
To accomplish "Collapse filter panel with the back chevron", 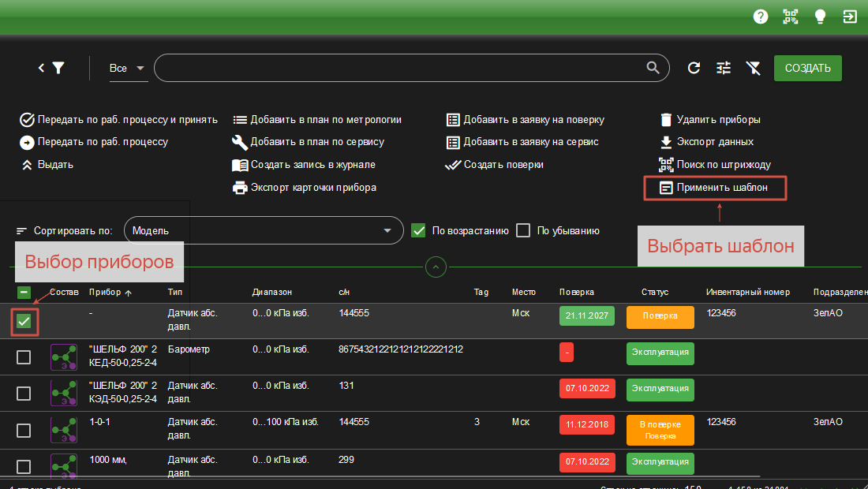I will coord(41,68).
